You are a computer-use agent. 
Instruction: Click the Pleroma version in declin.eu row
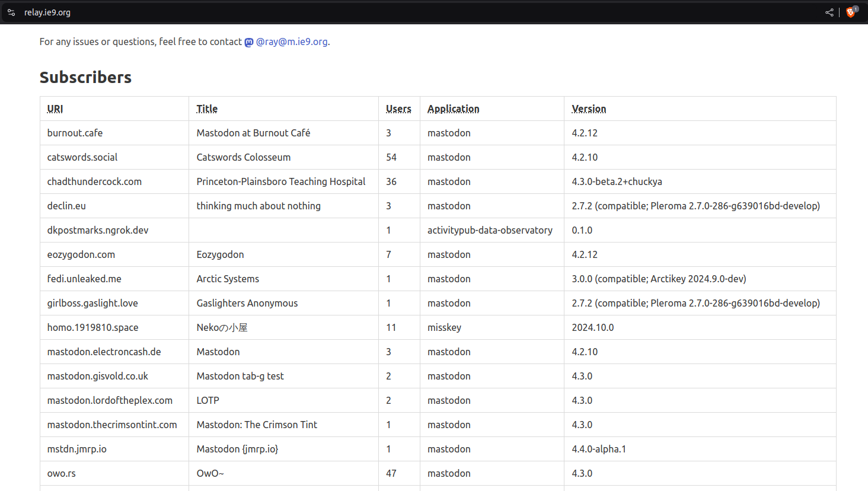(x=696, y=206)
